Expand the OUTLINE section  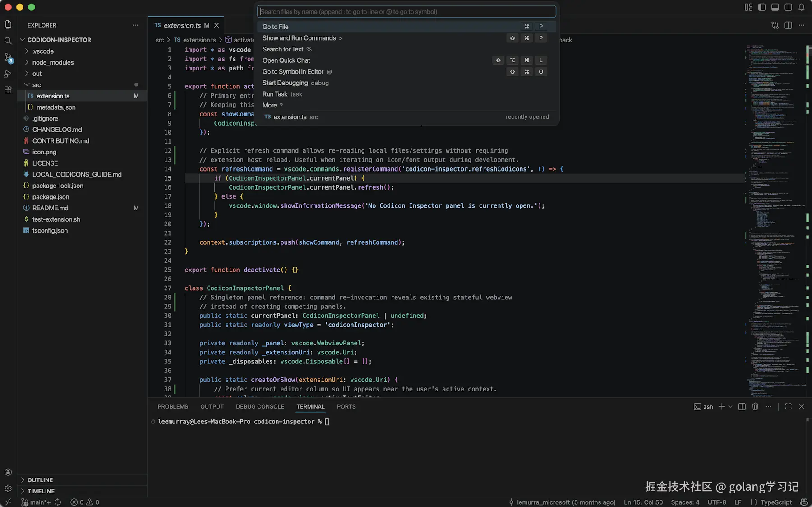82,480
